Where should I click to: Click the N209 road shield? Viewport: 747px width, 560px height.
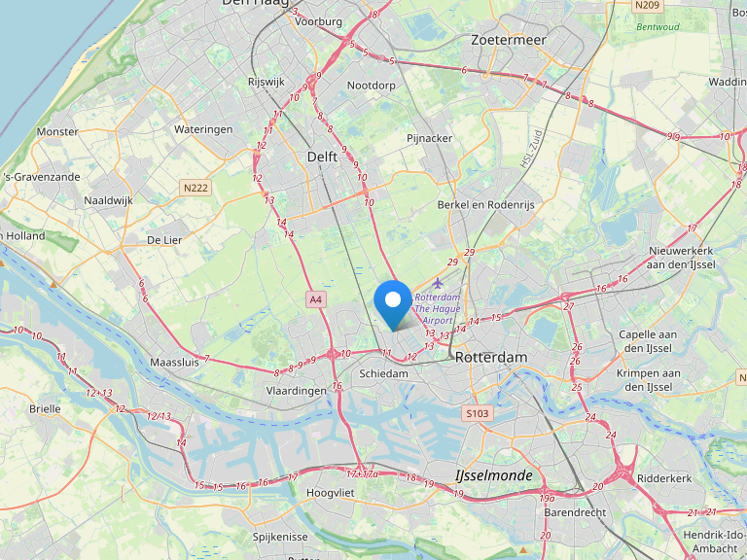[x=647, y=5]
